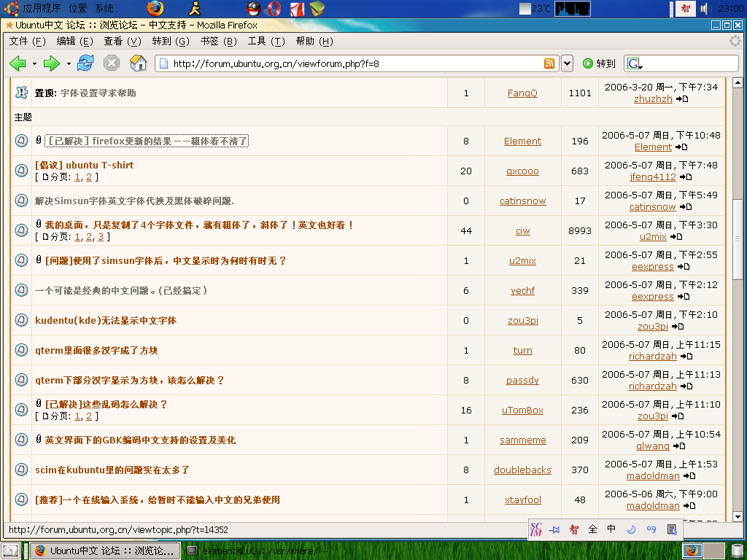This screenshot has height=560, width=747.
Task: Click the last-post icon next to glwang
Action: (x=679, y=446)
